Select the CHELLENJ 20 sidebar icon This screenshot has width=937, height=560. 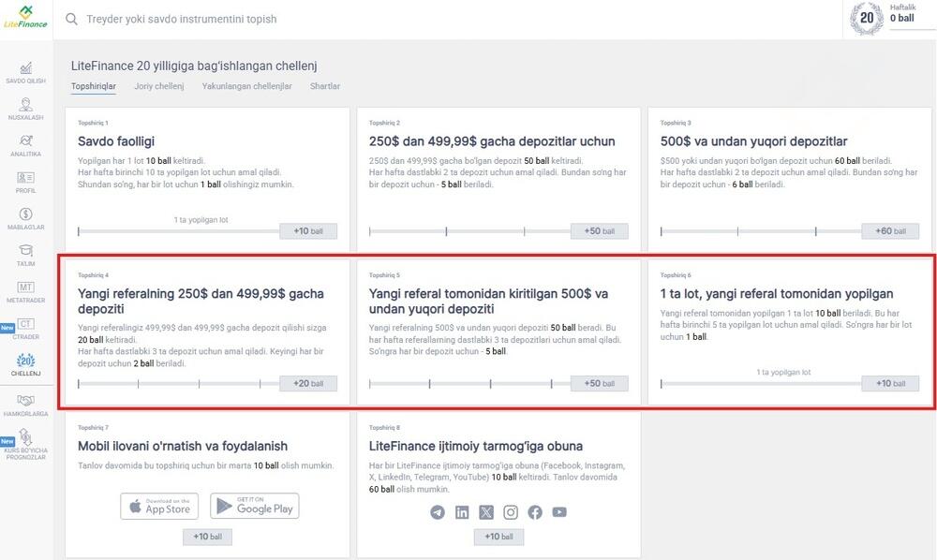(x=26, y=363)
